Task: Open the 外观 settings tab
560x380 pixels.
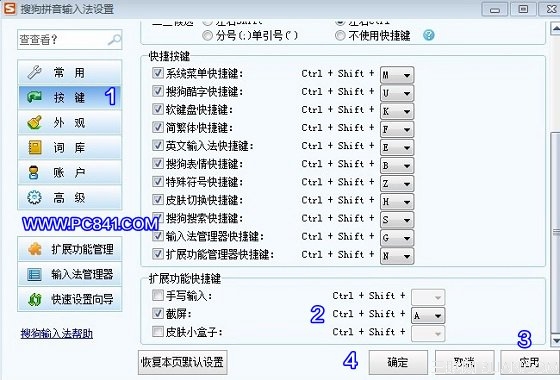Action: [x=70, y=122]
